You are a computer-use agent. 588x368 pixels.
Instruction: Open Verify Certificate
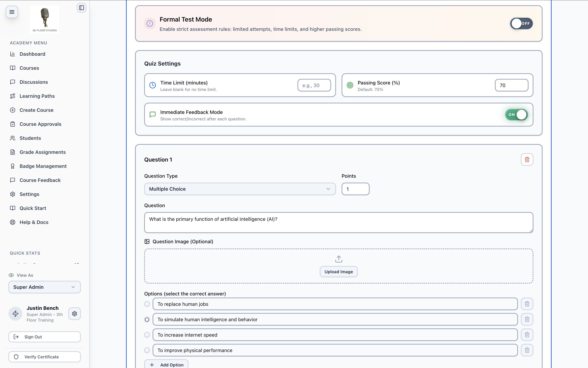pos(44,357)
